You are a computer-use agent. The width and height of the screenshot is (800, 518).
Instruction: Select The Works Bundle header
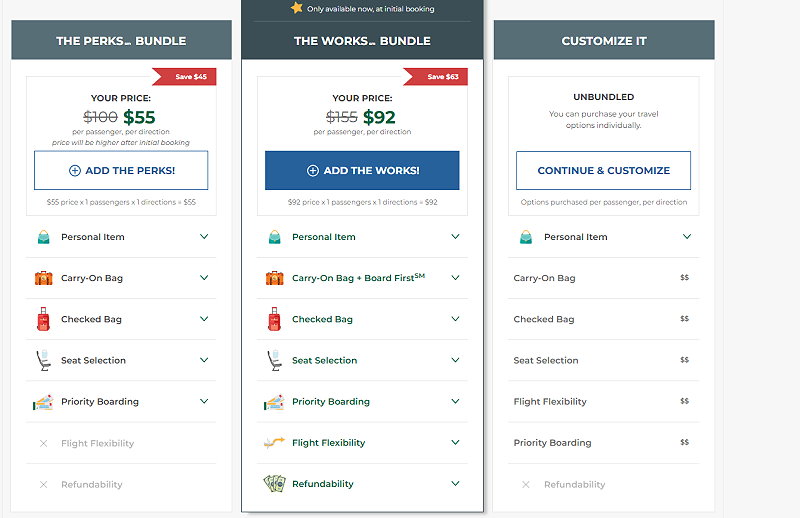[362, 41]
